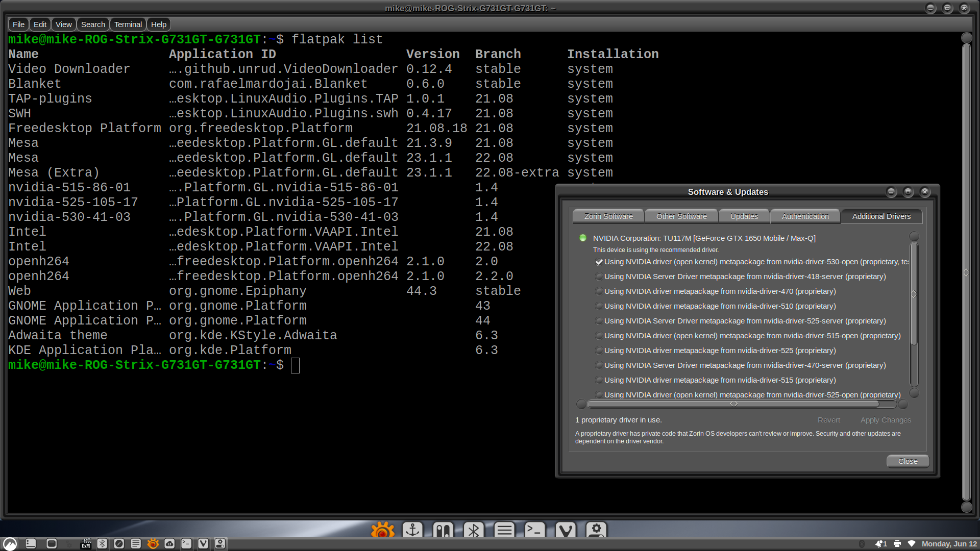
Task: Select the nvidia-driver-510 driver option
Action: coord(716,306)
